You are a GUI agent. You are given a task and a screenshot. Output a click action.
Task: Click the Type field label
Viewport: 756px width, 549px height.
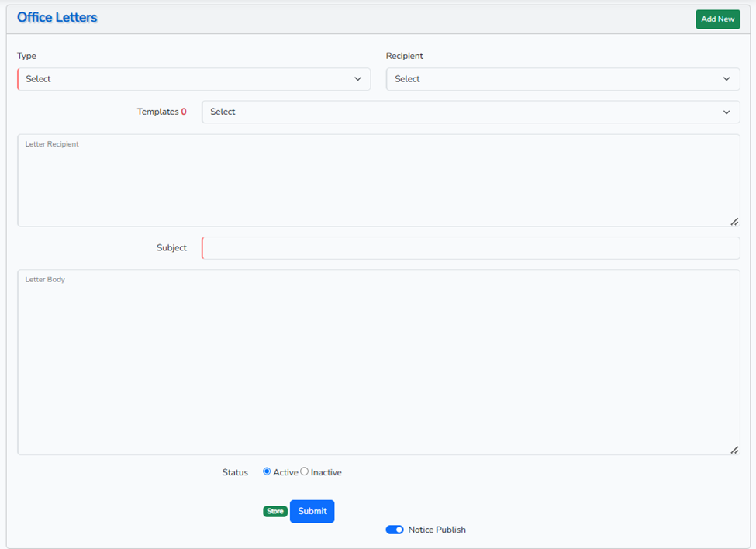click(x=26, y=56)
